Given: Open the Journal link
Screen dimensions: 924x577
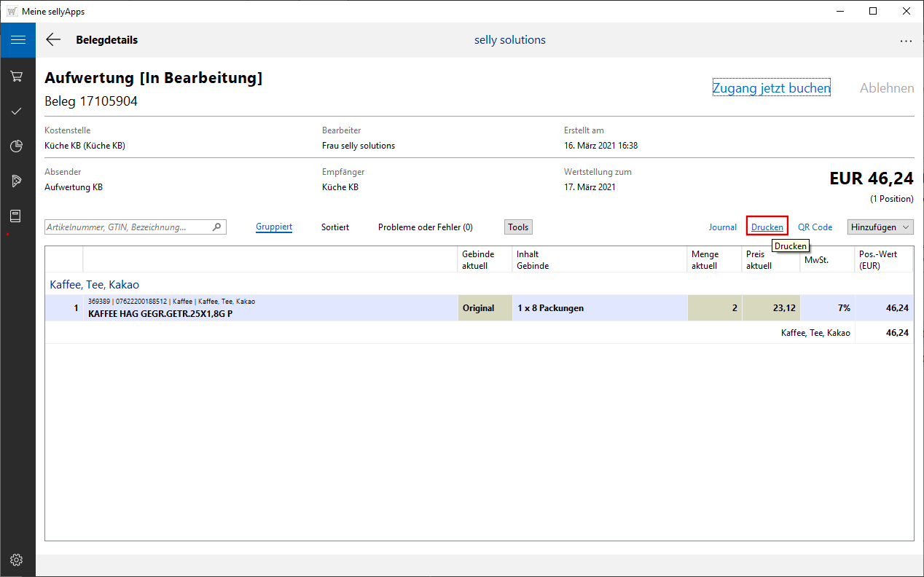Looking at the screenshot, I should pyautogui.click(x=722, y=227).
